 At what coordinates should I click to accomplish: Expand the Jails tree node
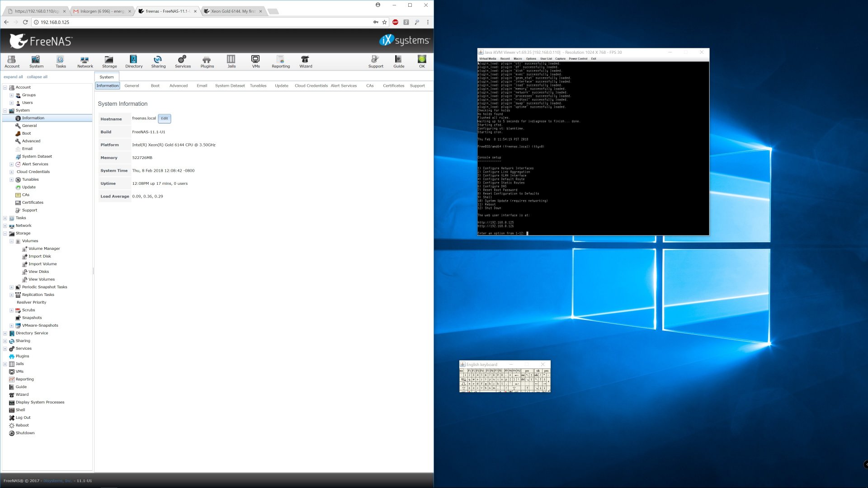coord(5,364)
